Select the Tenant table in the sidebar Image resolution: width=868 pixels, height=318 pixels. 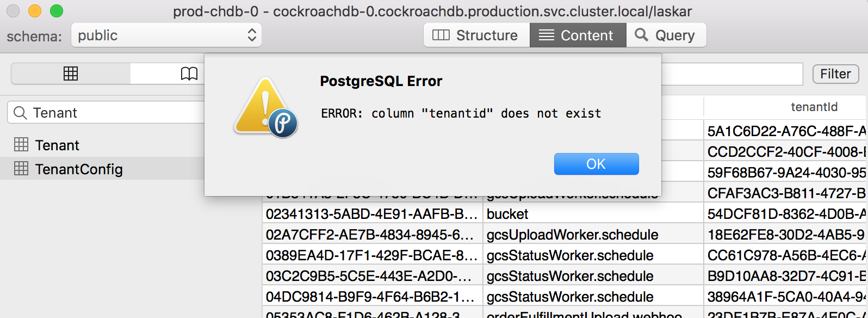[x=57, y=144]
